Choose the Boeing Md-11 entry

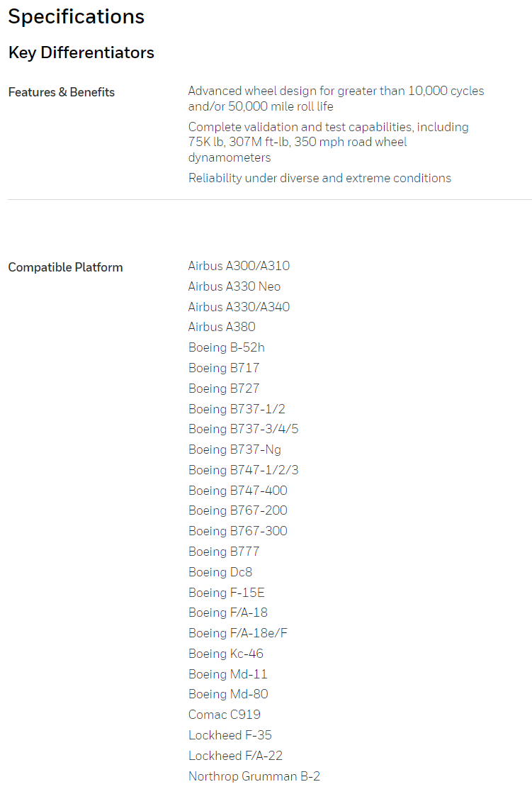click(x=228, y=674)
